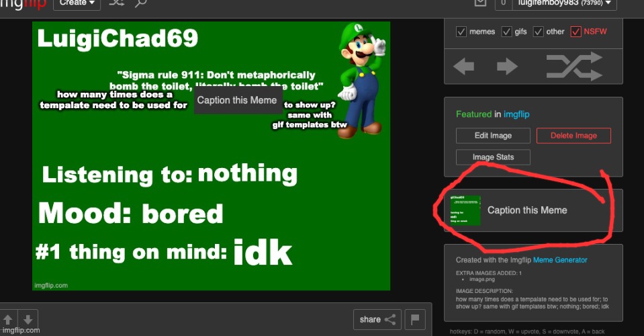This screenshot has height=336, width=644.
Task: Toggle the gifs checkbox
Action: click(x=507, y=32)
